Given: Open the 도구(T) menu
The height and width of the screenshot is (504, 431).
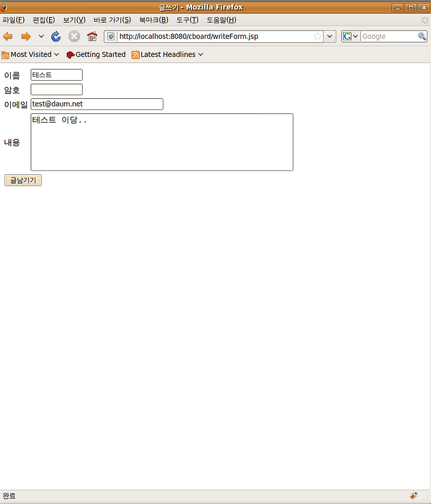Looking at the screenshot, I should point(187,20).
